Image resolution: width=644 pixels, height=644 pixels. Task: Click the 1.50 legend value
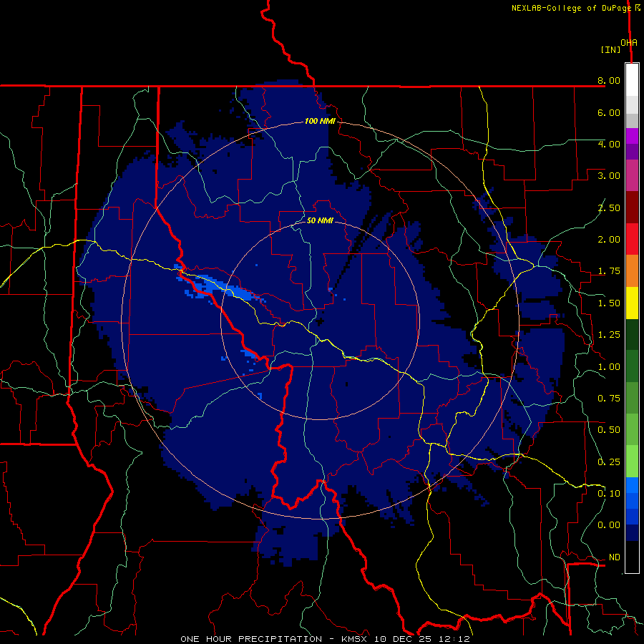(x=609, y=303)
